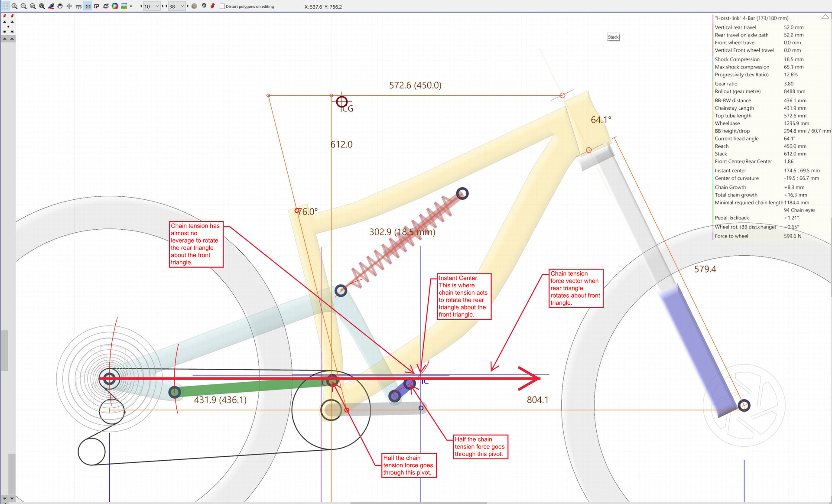Open the color wheel tool

[115, 6]
